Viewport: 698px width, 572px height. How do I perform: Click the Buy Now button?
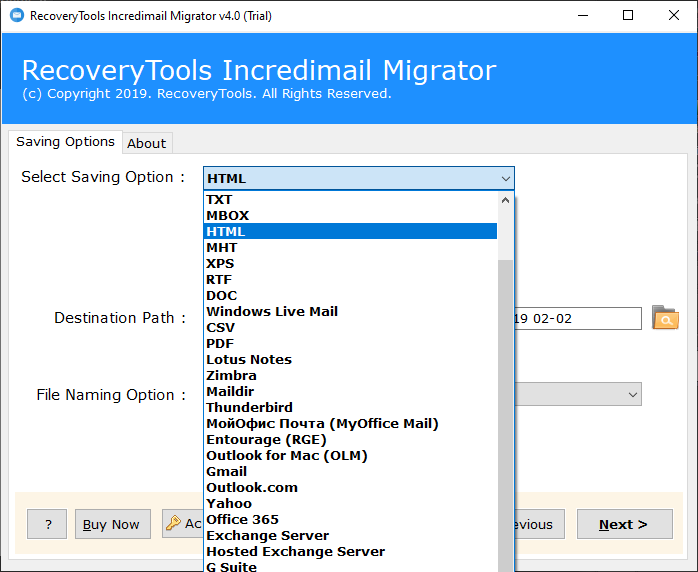coord(113,524)
